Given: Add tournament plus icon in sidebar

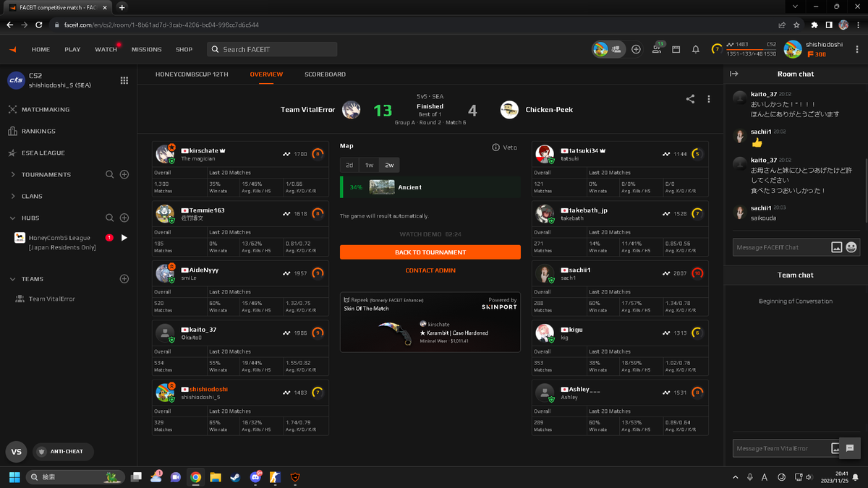Looking at the screenshot, I should (124, 174).
